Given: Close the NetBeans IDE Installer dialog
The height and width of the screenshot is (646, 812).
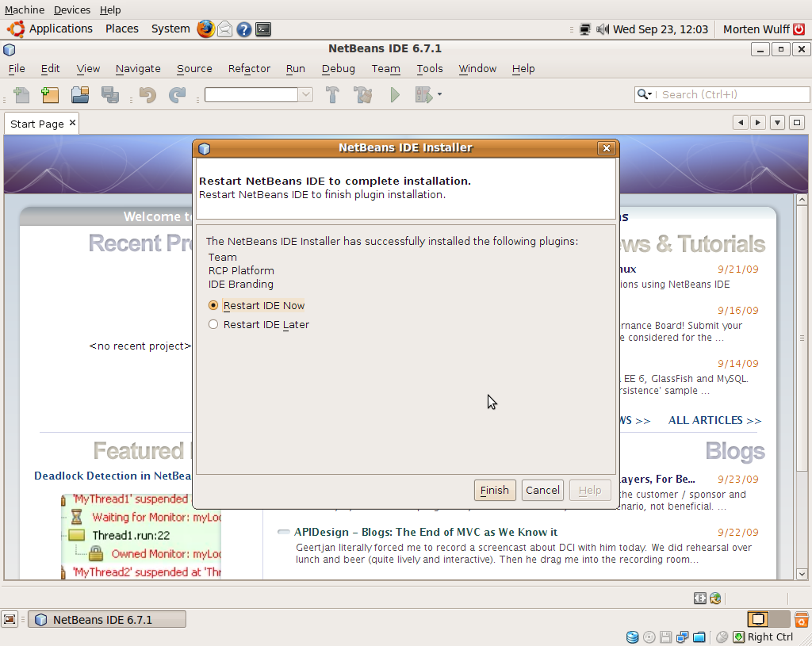Looking at the screenshot, I should (607, 148).
